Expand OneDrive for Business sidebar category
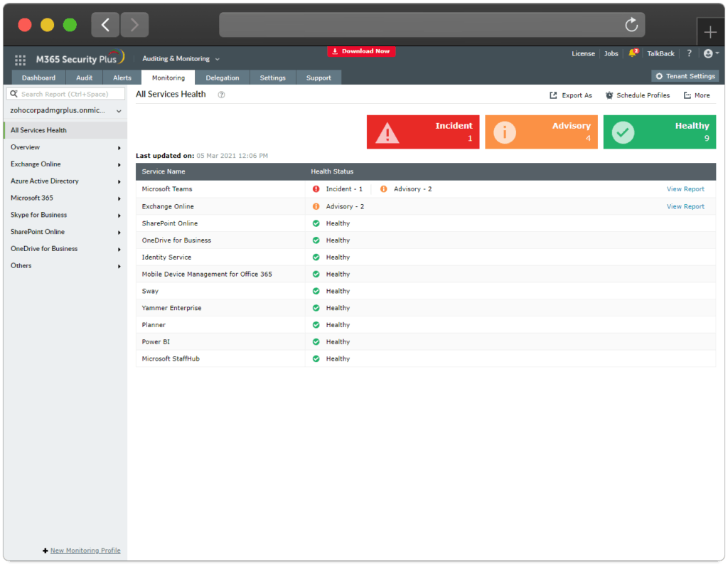This screenshot has width=728, height=564. coord(65,249)
